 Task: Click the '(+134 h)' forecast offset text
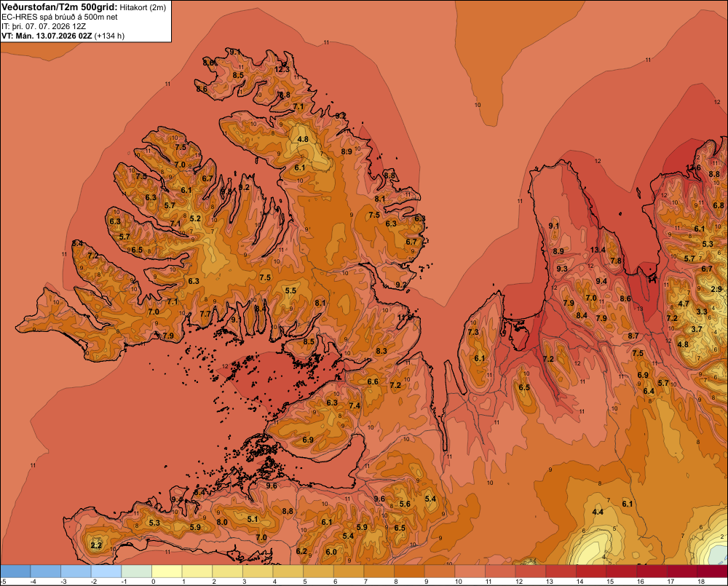109,36
